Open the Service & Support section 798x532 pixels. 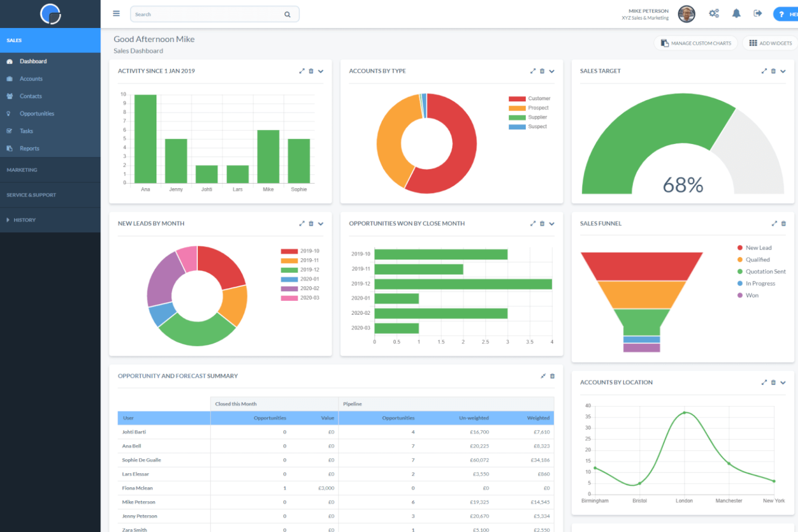(31, 195)
